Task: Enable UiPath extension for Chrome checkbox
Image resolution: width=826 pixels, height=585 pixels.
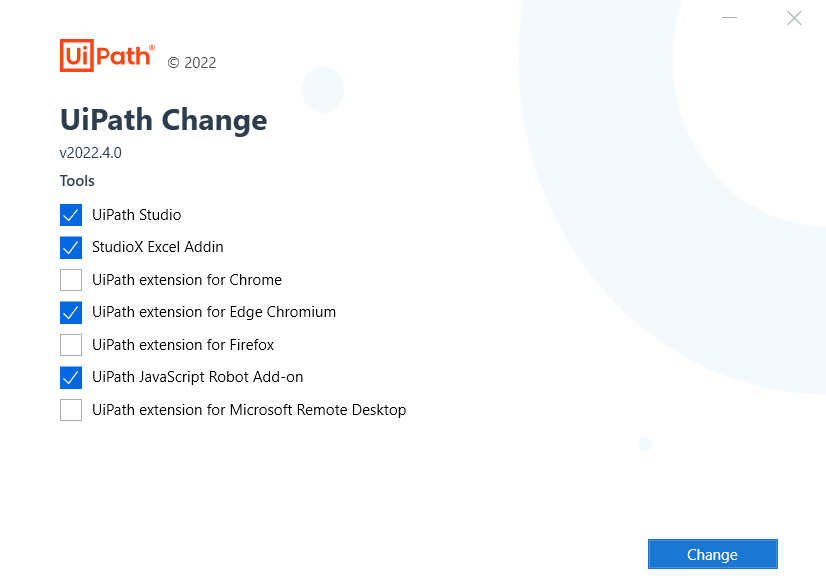Action: coord(71,280)
